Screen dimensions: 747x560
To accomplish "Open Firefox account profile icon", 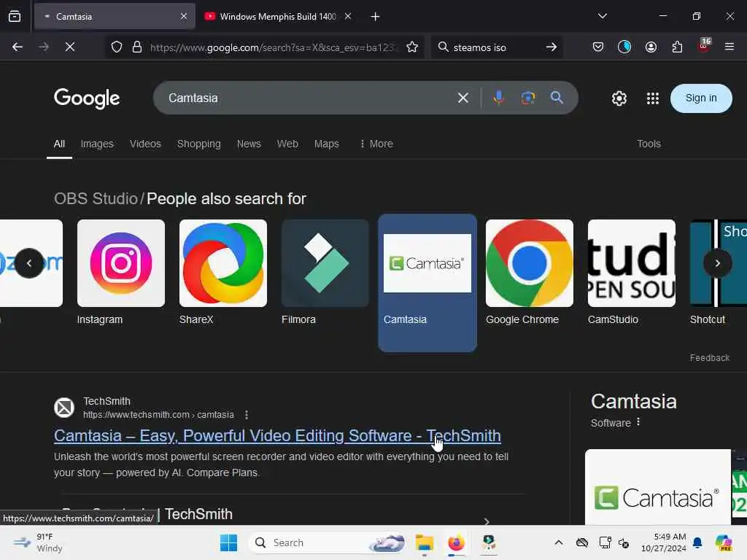I will (651, 47).
